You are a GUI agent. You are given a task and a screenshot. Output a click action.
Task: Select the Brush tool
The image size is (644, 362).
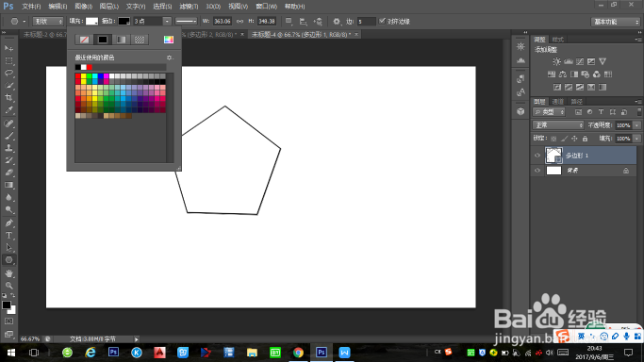tap(8, 136)
